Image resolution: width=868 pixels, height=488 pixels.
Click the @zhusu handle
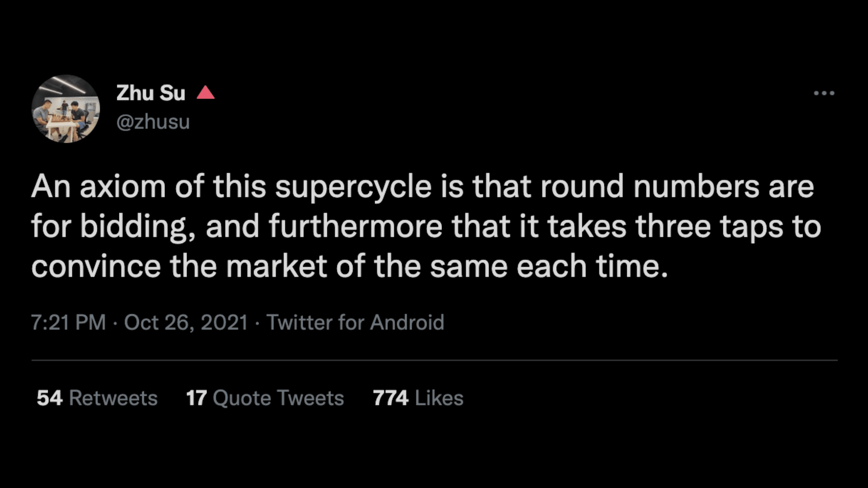153,122
